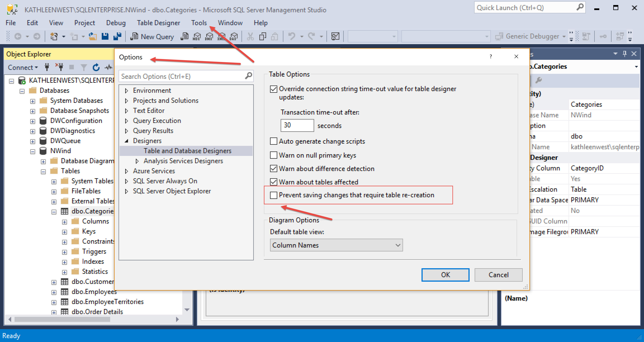Click the Object Explorer horizontal scrollbar thumb

[62, 319]
